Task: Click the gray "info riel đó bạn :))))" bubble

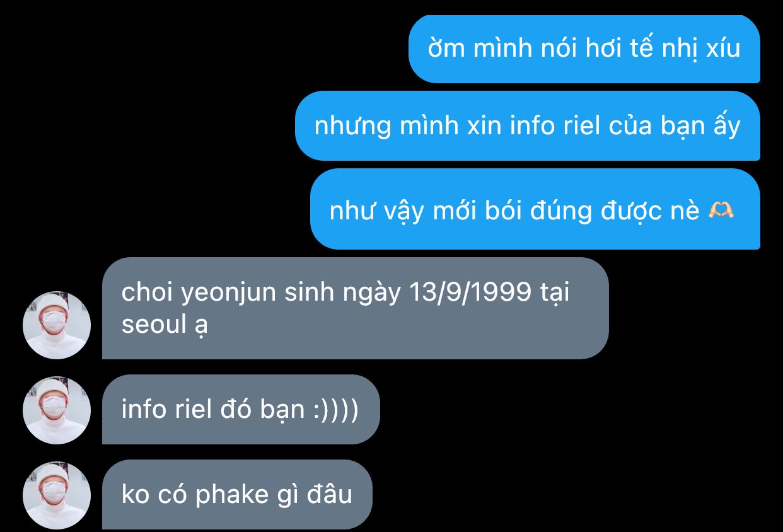Action: coord(241,410)
